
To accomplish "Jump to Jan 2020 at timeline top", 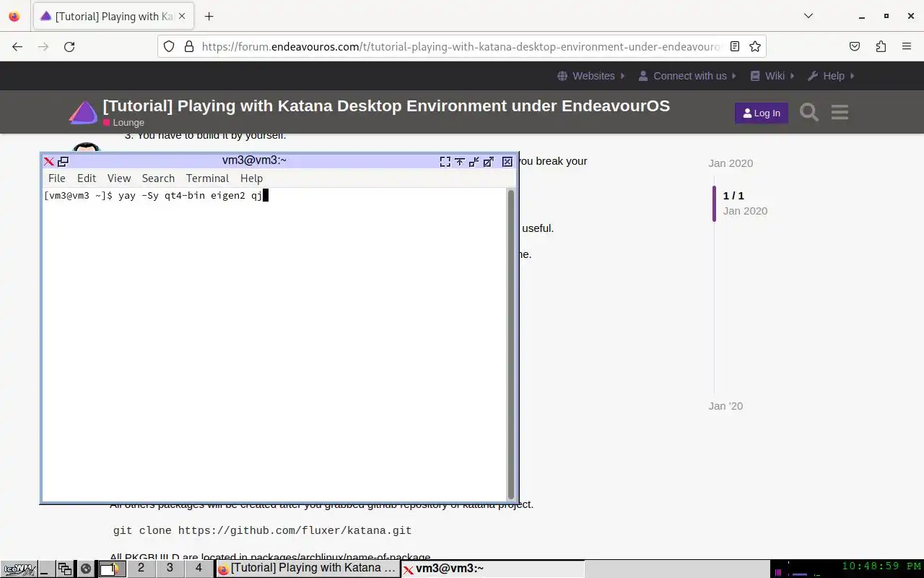I will coord(731,163).
